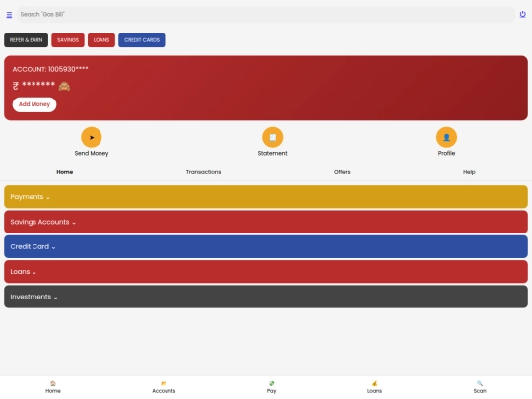Tap Scan magnifier icon in bottom navigation

tap(480, 384)
